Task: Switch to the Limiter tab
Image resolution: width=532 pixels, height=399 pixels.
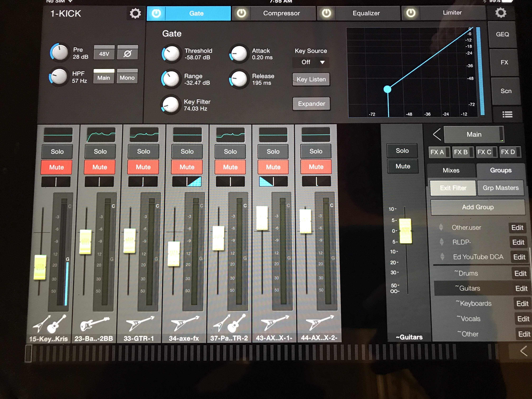Action: pos(452,13)
